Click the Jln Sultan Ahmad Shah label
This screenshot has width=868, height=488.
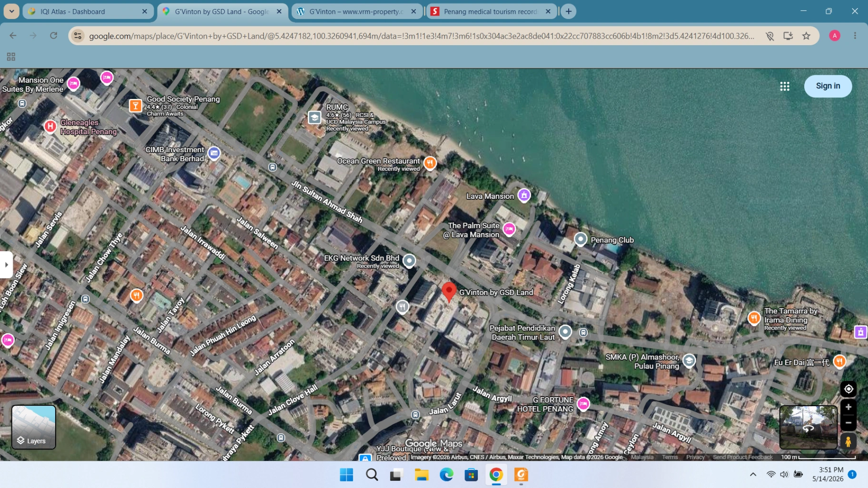point(327,202)
